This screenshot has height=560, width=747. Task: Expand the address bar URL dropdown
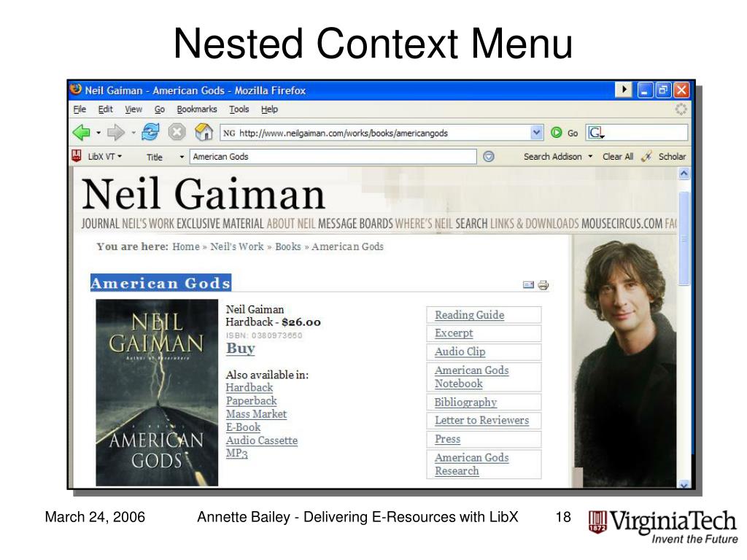click(x=536, y=133)
